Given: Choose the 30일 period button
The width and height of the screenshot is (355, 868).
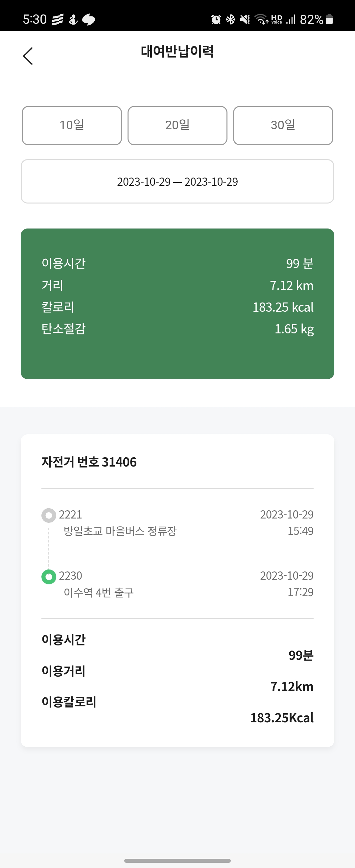Looking at the screenshot, I should [x=283, y=125].
